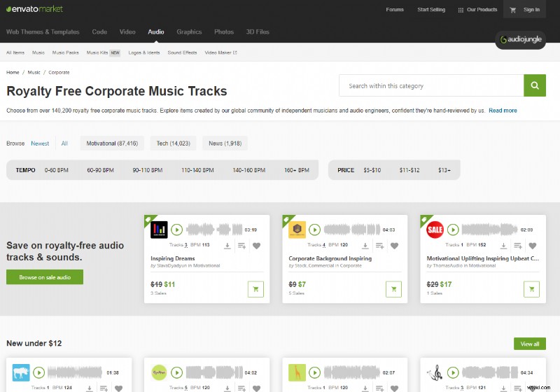Add Inspiring Dreams to a collection
Image resolution: width=560 pixels, height=392 pixels.
[x=241, y=246]
